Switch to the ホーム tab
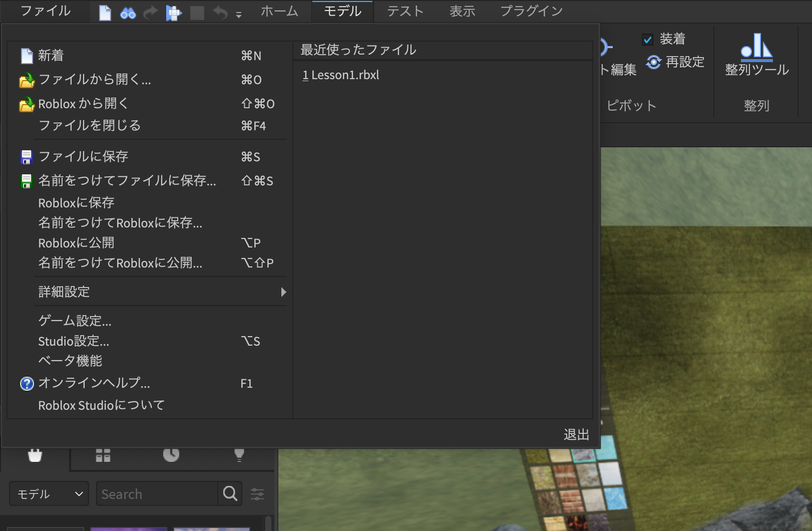This screenshot has width=812, height=531. tap(279, 11)
